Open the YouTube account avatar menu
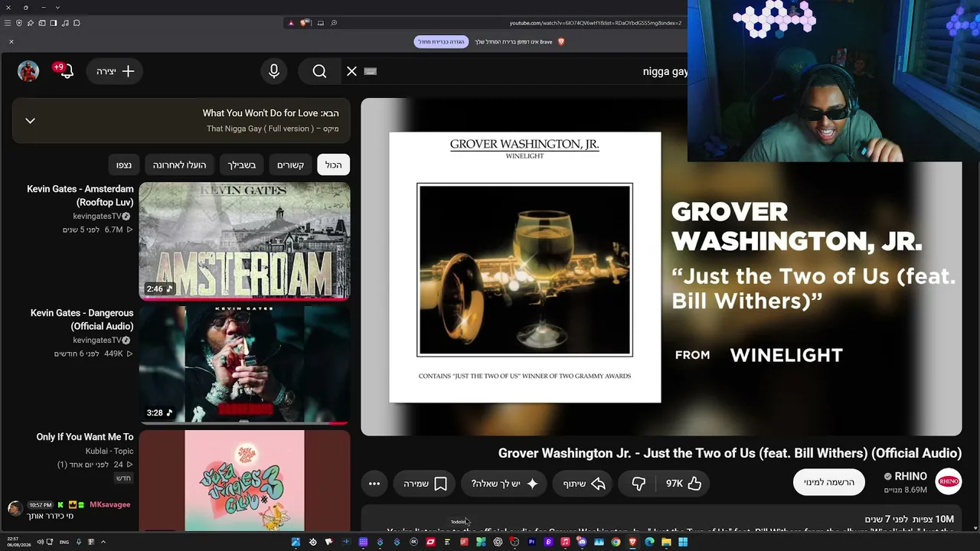Image resolution: width=980 pixels, height=551 pixels. point(28,71)
